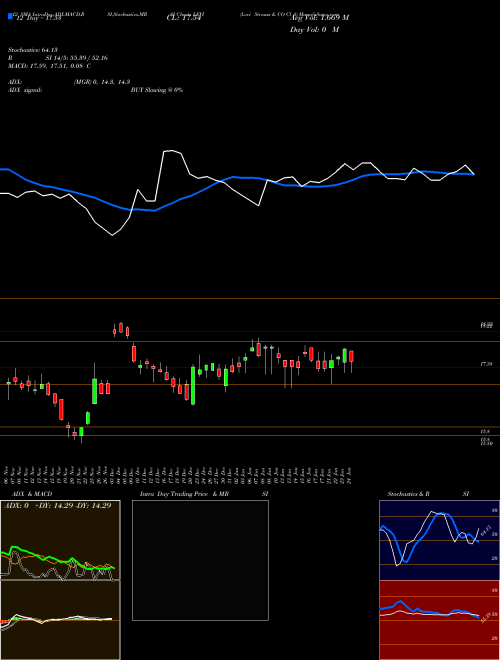Screen dimensions: 500x660
Task: Select the '12 Day' SMA value text
Action: pos(39,18)
